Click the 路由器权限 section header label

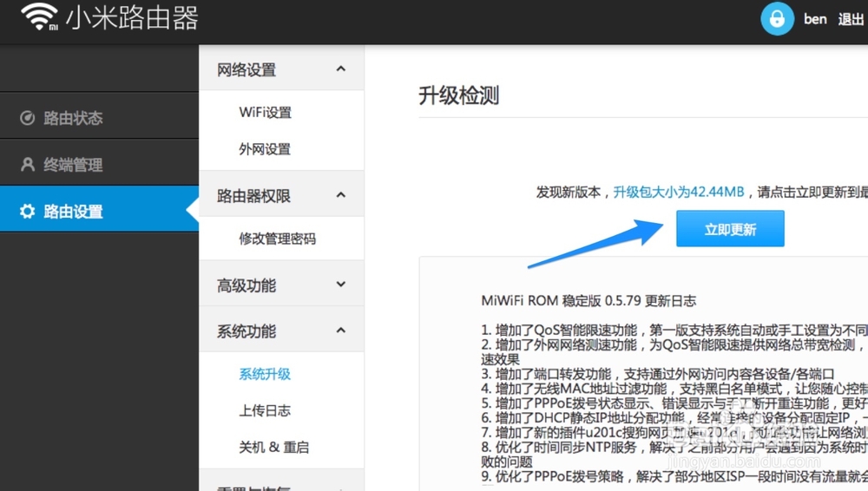(253, 196)
